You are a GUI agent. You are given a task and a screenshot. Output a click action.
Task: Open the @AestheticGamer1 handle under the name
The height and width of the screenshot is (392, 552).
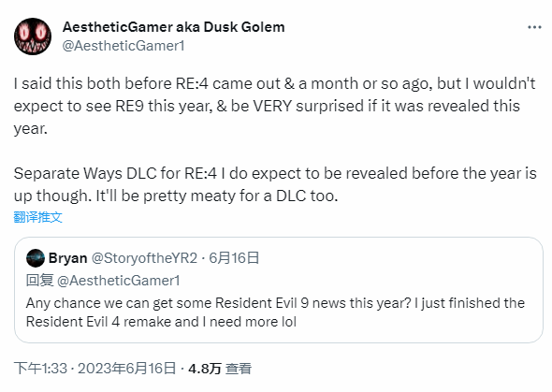point(123,46)
